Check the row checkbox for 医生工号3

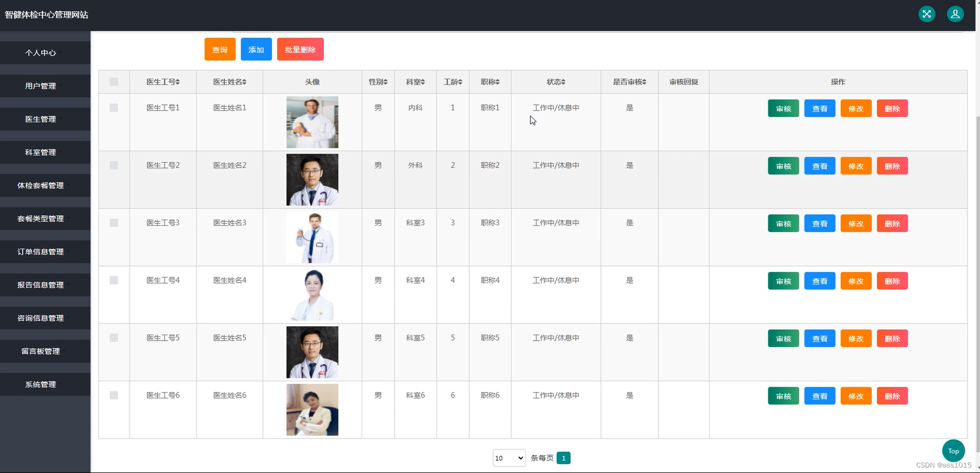[x=114, y=222]
